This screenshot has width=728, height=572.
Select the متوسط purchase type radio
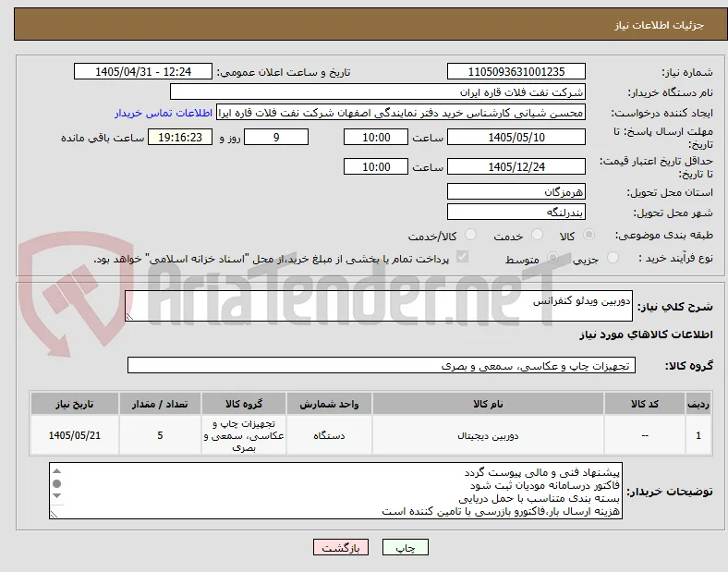click(x=552, y=258)
